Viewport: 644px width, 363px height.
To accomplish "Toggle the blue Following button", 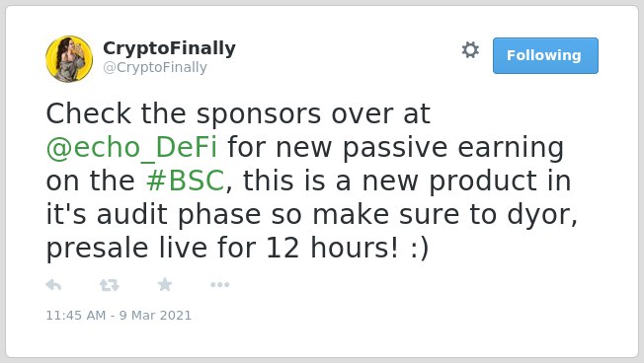I will [x=545, y=56].
